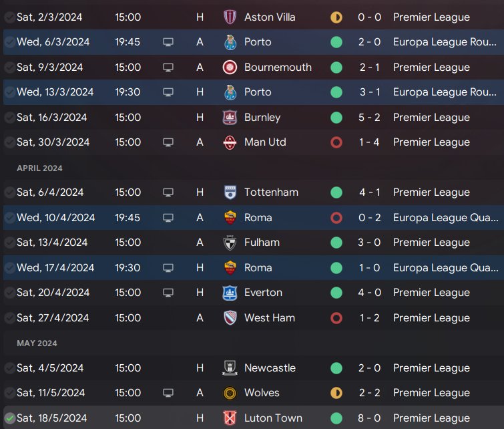
Task: Click the yellow draw indicator for Wolves
Action: [336, 393]
